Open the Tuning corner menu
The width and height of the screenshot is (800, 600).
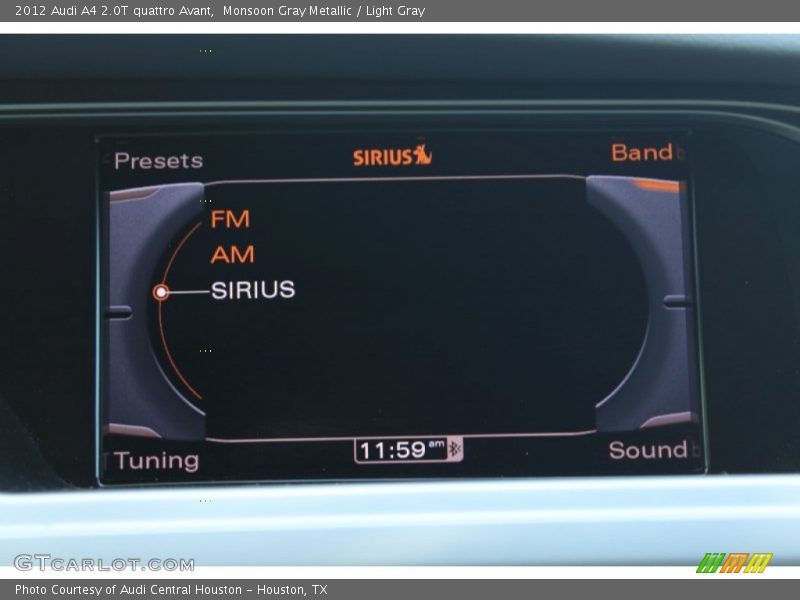point(157,461)
